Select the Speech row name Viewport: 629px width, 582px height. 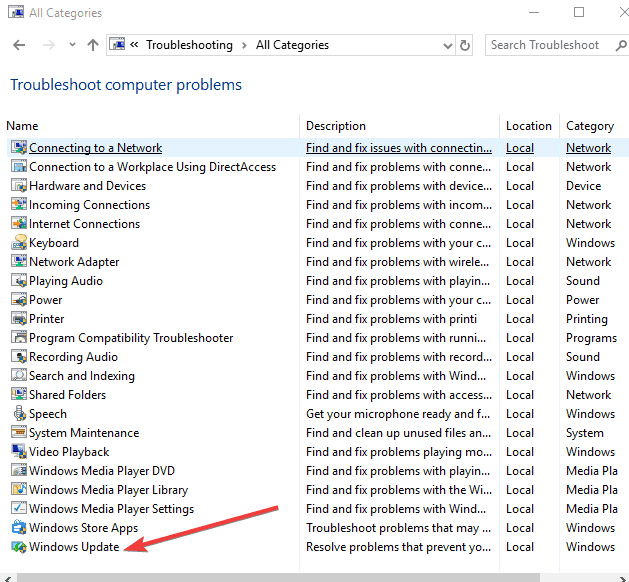tap(48, 414)
